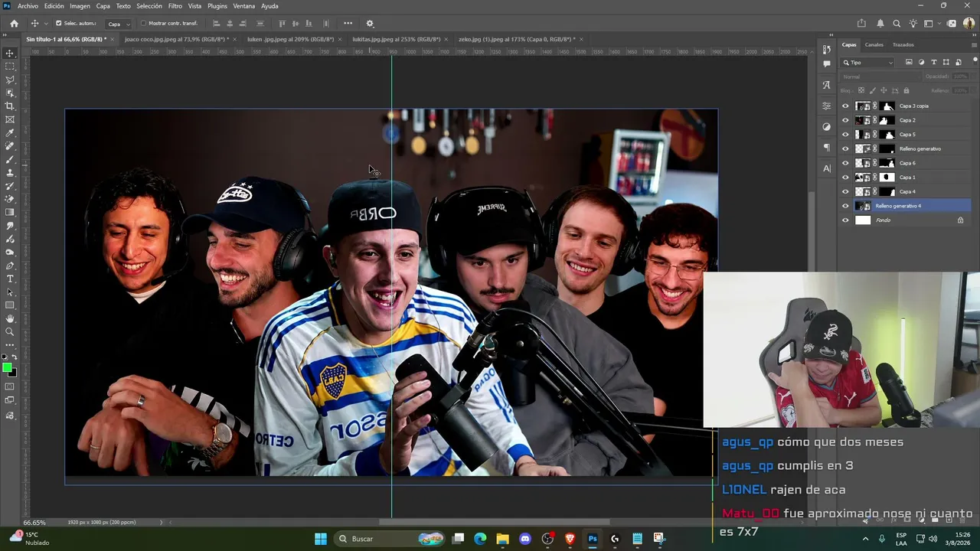The image size is (980, 551).
Task: Open the Photoshop search icon
Action: tap(897, 24)
